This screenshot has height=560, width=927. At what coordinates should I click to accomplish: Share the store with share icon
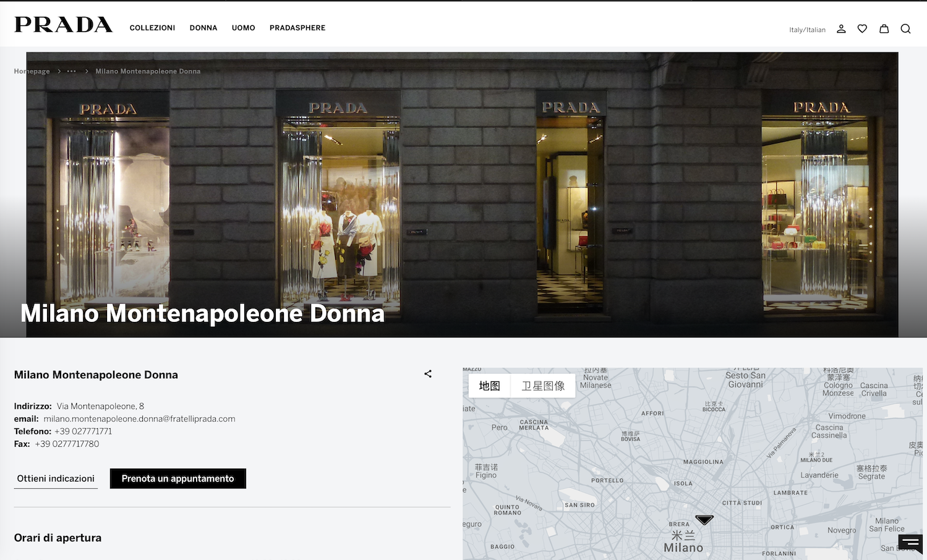428,374
